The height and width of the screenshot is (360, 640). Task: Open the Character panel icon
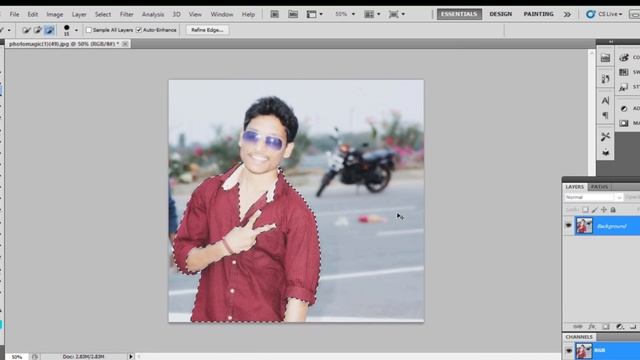605,100
